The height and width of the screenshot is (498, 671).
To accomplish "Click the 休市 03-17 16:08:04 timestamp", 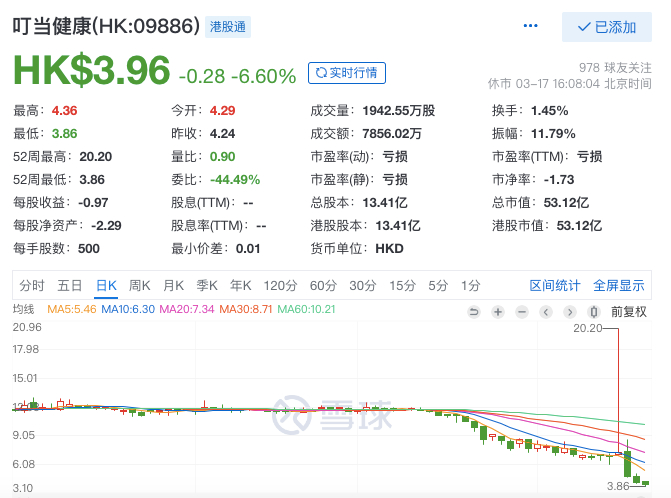I will point(570,83).
